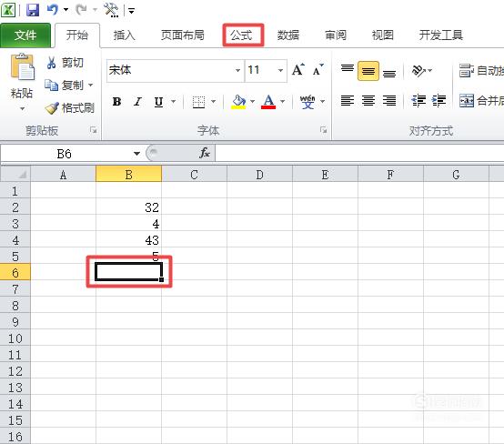Viewport: 504px width, 444px height.
Task: Select column D header
Action: 259,175
